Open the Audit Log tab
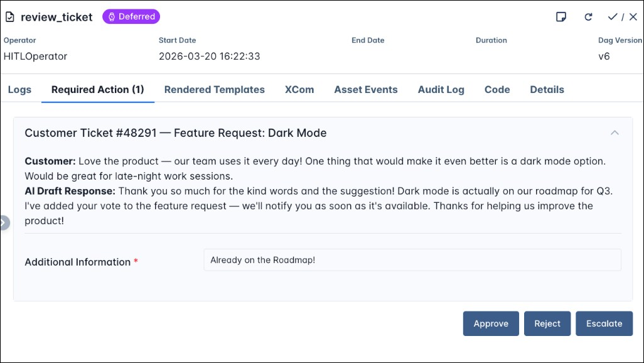Screen dimensions: 644x363 [441, 89]
